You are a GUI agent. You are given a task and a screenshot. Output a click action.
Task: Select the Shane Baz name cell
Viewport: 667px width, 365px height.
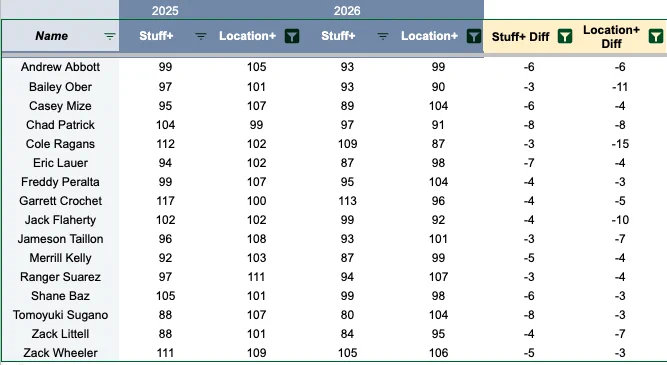[60, 296]
